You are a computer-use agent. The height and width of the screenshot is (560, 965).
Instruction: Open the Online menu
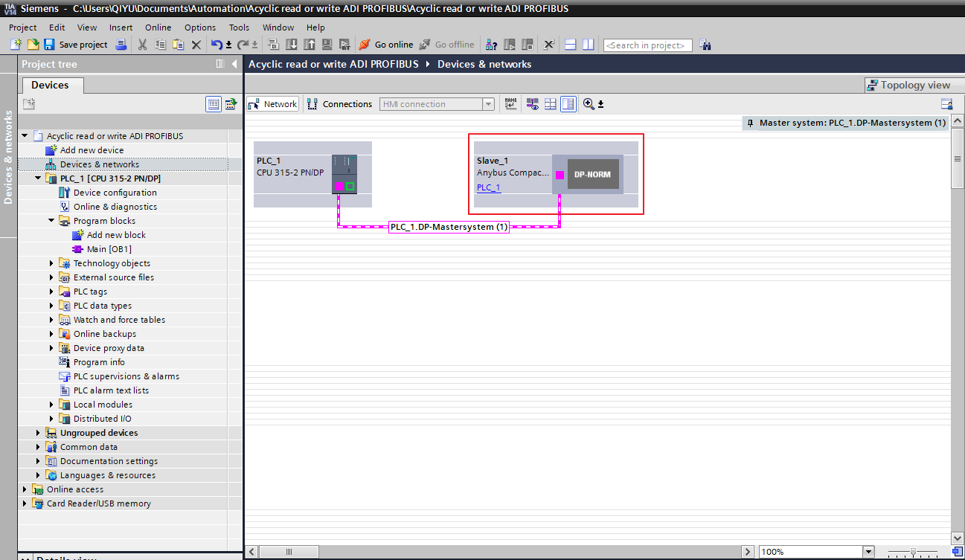coord(158,28)
